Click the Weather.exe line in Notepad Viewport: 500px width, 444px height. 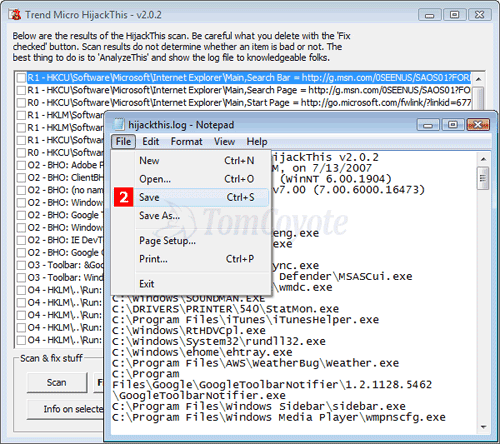255,363
